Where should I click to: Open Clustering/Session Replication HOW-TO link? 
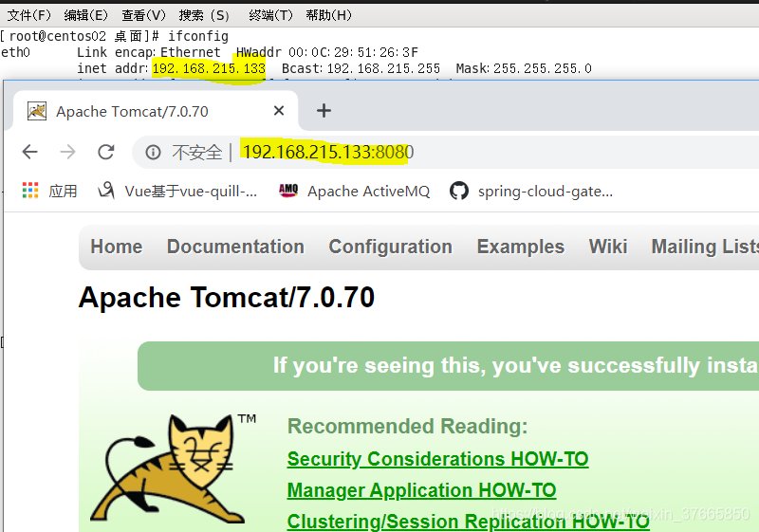tap(468, 522)
